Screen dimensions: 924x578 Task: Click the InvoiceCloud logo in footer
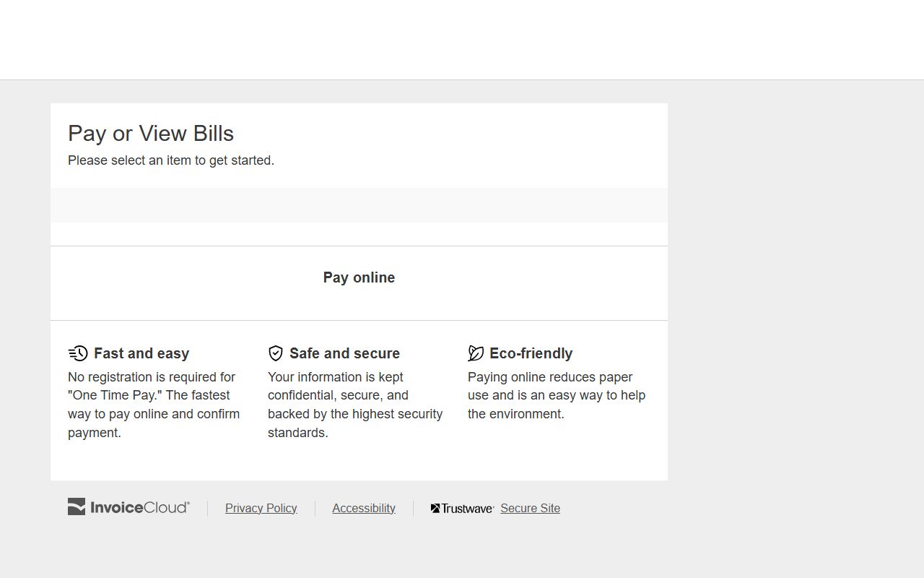click(128, 507)
